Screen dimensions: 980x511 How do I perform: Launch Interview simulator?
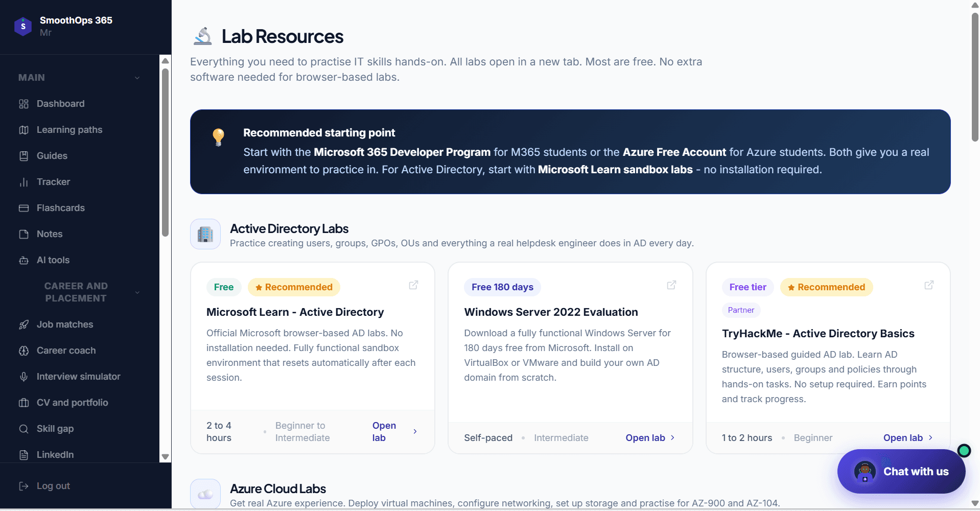[79, 377]
